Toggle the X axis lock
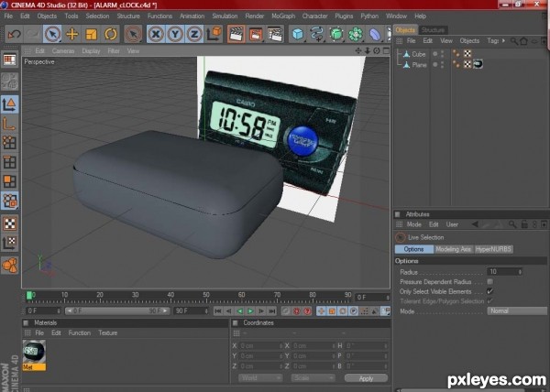550x392 pixels. [x=156, y=34]
